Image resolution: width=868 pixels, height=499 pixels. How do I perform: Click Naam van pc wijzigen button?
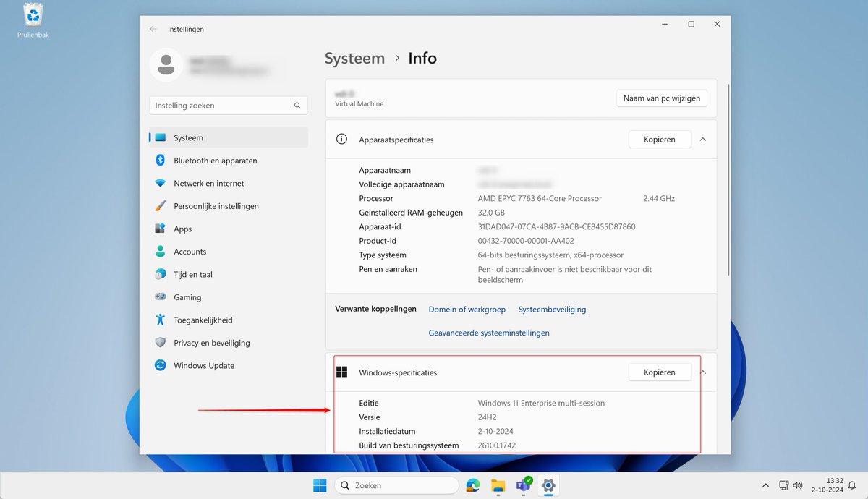tap(661, 98)
